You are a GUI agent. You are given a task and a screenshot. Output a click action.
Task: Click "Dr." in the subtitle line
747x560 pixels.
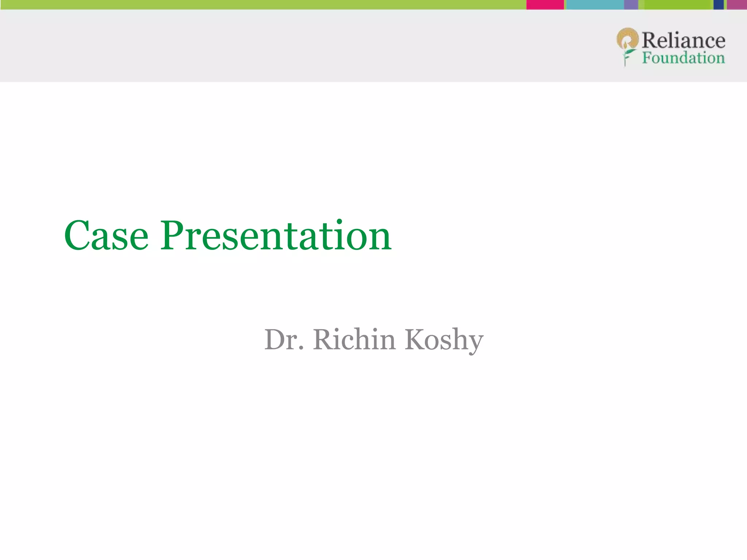284,339
